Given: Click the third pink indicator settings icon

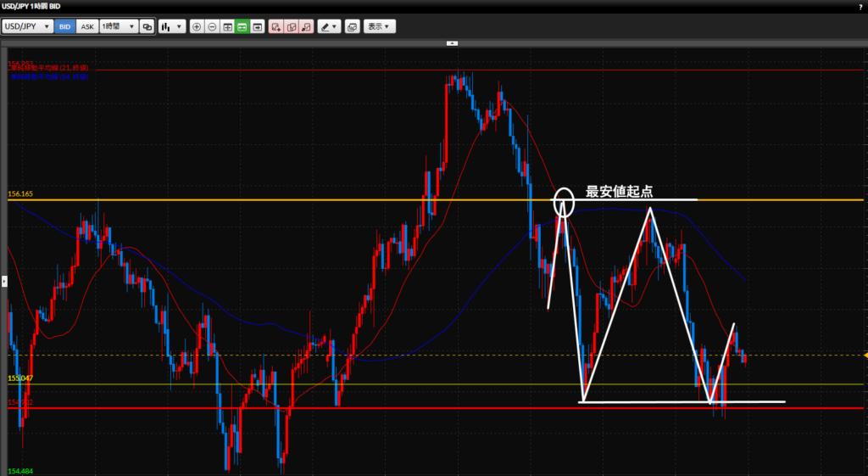Looking at the screenshot, I should point(306,26).
